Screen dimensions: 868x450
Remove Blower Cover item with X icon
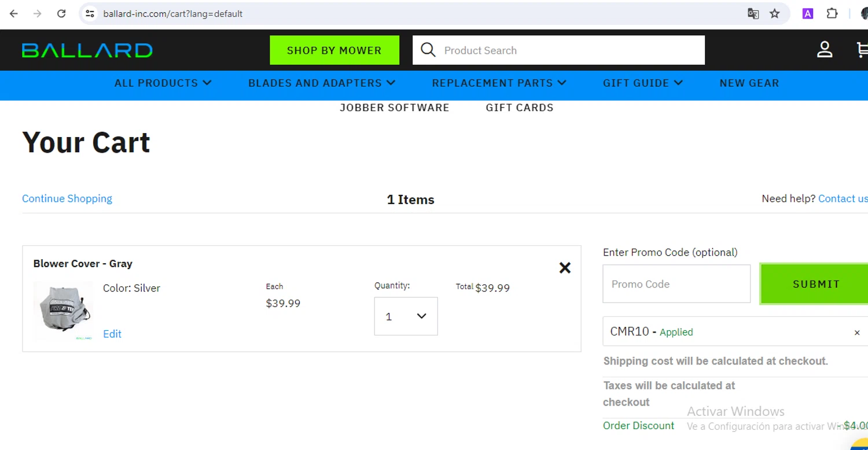565,268
